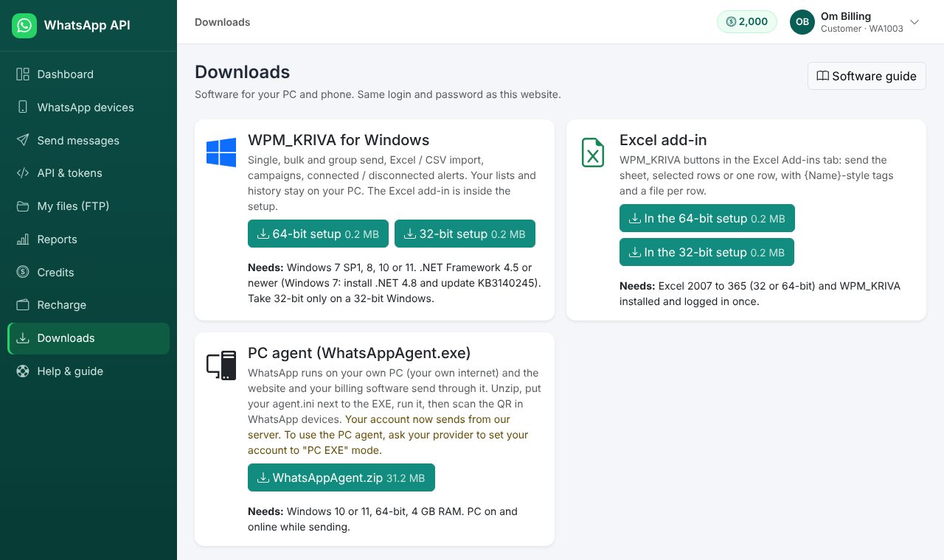Click the WhatsApp API brand title

click(x=87, y=25)
